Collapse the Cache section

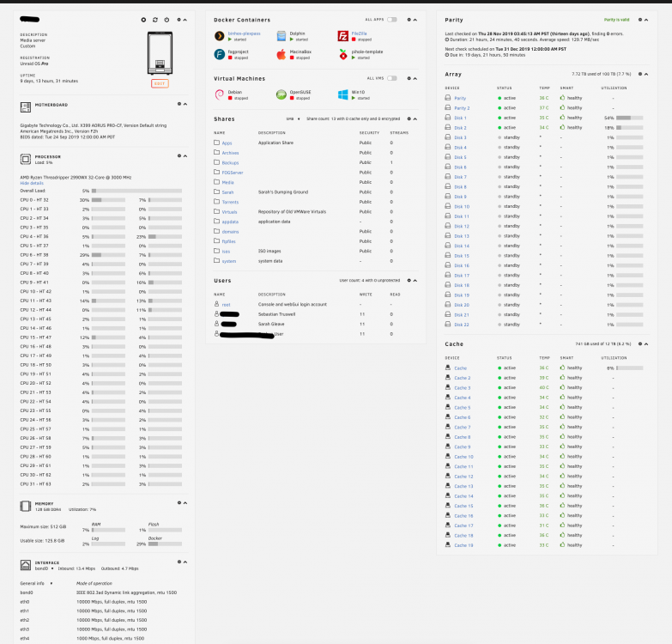click(646, 343)
